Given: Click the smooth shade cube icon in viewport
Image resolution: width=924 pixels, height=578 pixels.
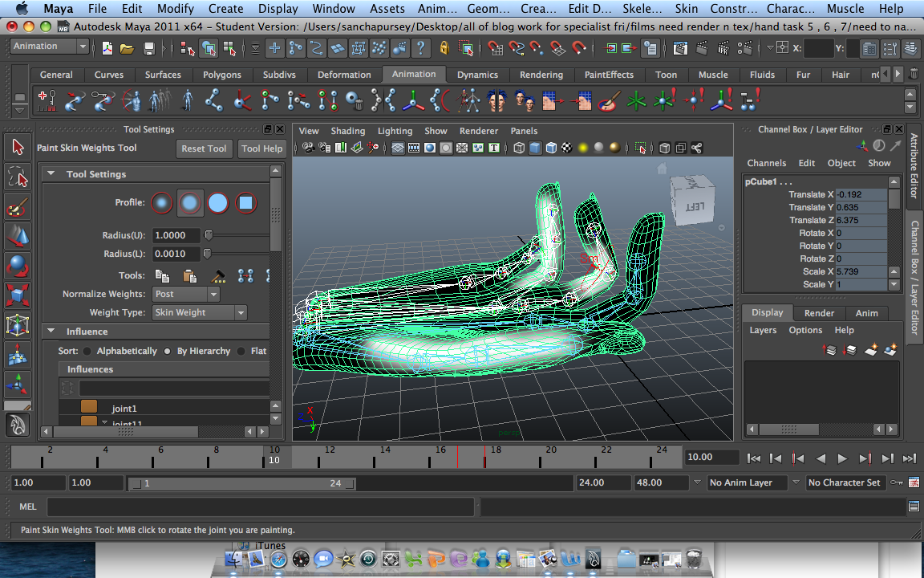Looking at the screenshot, I should 535,148.
